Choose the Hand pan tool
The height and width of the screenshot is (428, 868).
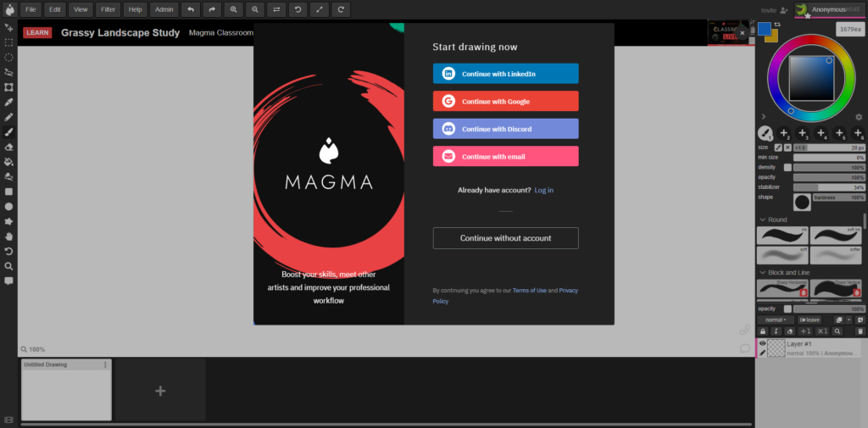tap(9, 236)
